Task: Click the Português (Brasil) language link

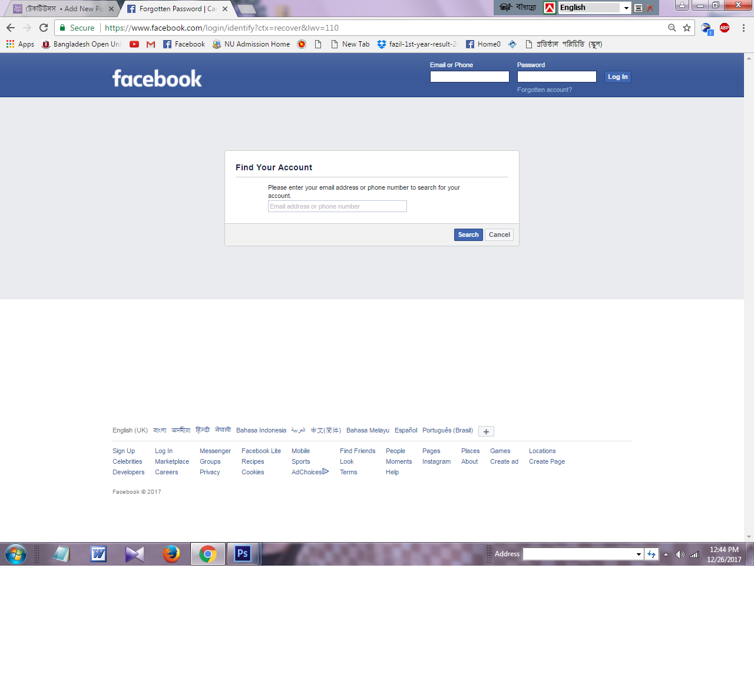Action: [448, 430]
